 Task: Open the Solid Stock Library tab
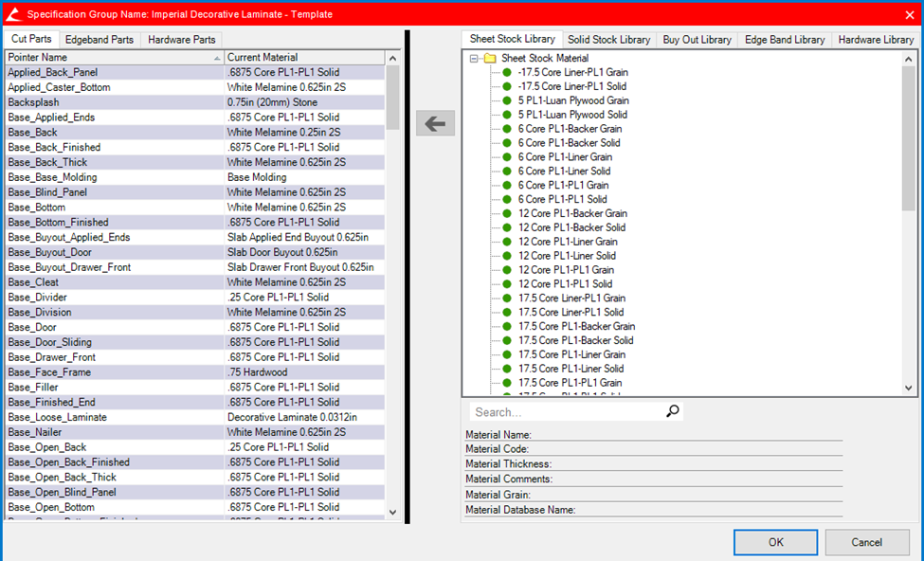608,40
